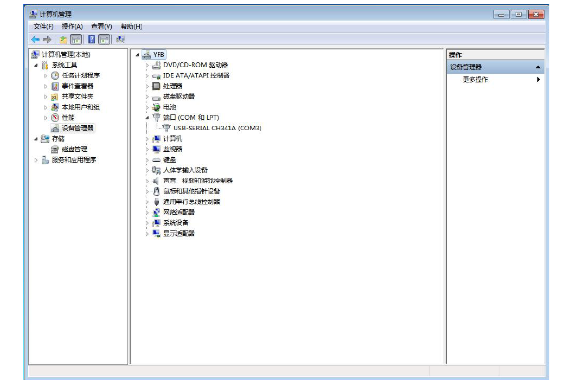565x392 pixels.
Task: Toggle the show/hide console tree icon
Action: pos(76,40)
